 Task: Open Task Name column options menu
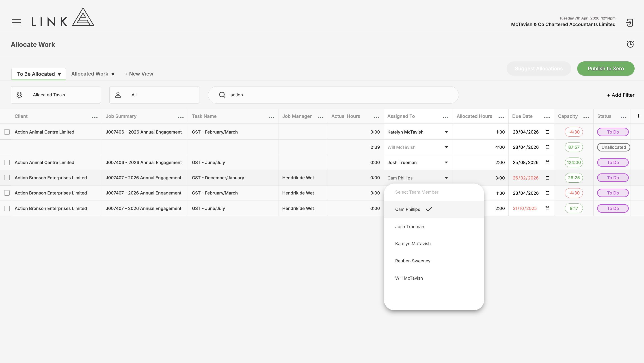click(x=271, y=117)
